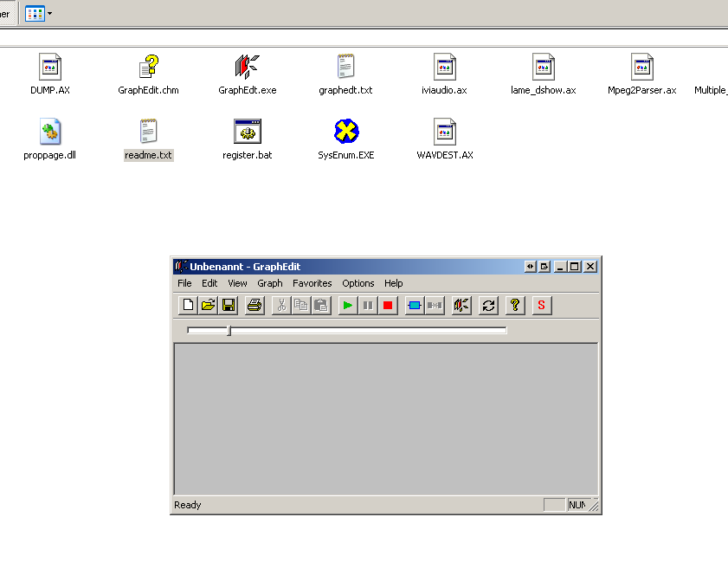
Task: Expand the views dropdown arrow in Explorer toolbar
Action: pyautogui.click(x=49, y=14)
